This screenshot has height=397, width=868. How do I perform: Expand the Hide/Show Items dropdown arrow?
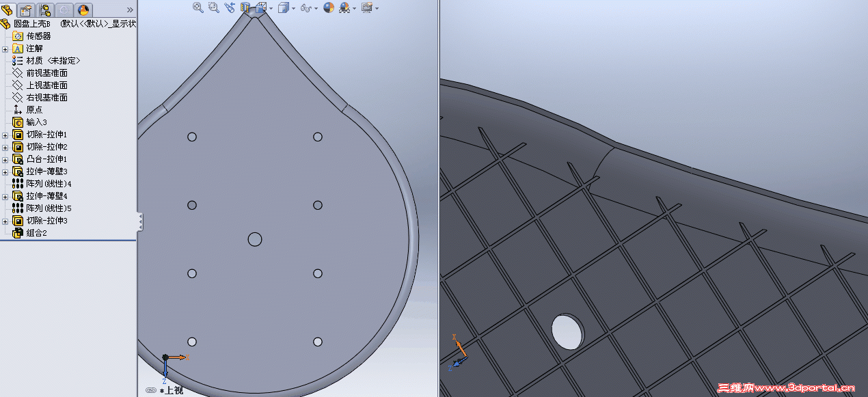click(x=316, y=8)
